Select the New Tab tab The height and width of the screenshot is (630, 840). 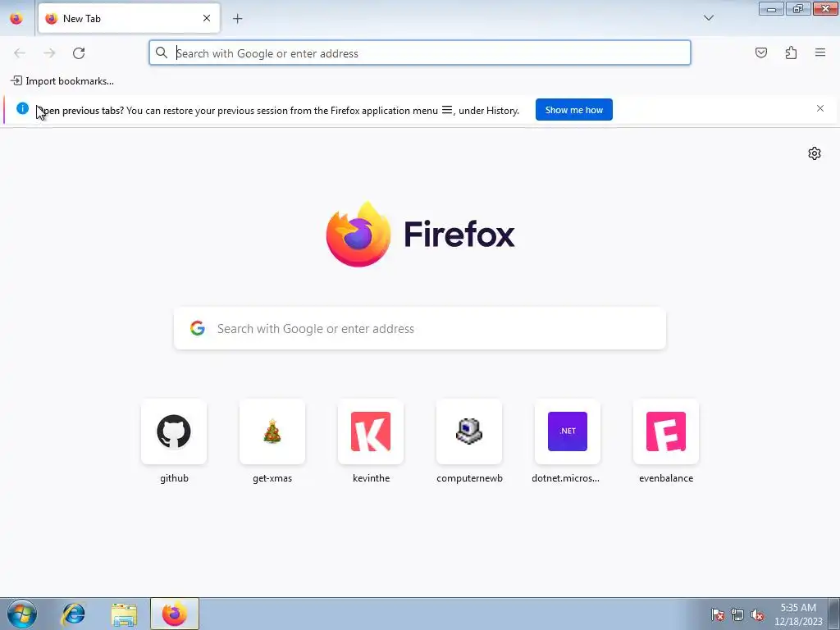pyautogui.click(x=129, y=18)
